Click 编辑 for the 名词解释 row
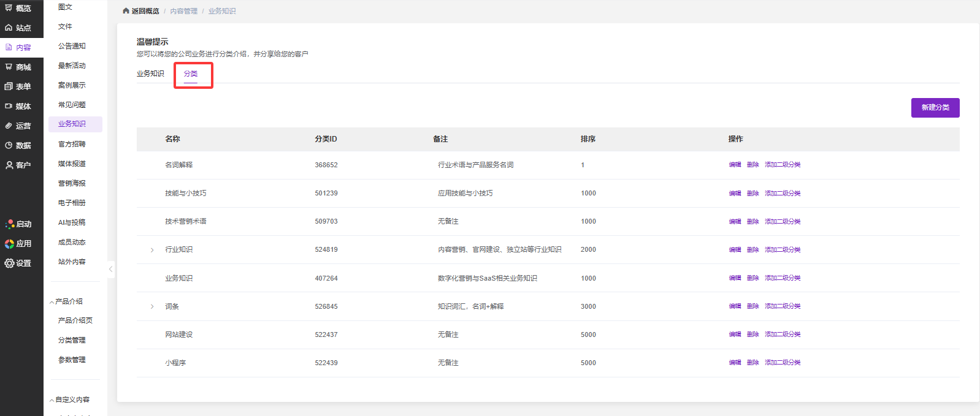Screen dimensions: 980x416 pyautogui.click(x=735, y=165)
